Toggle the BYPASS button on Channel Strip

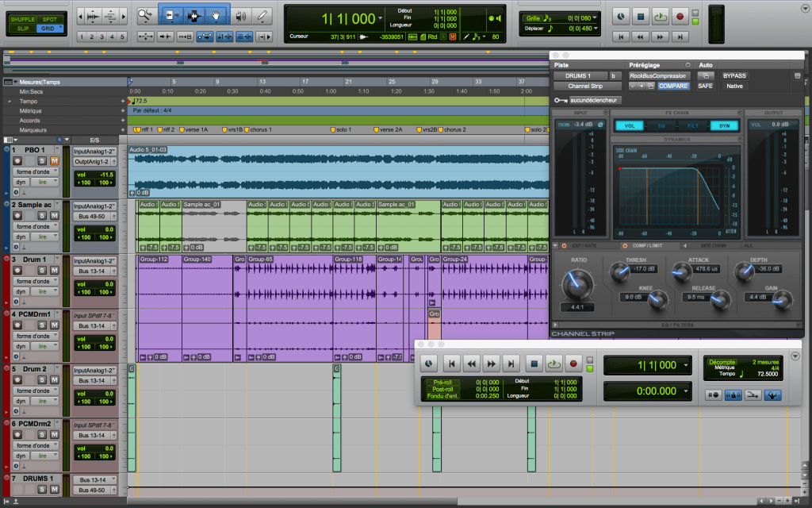point(734,75)
